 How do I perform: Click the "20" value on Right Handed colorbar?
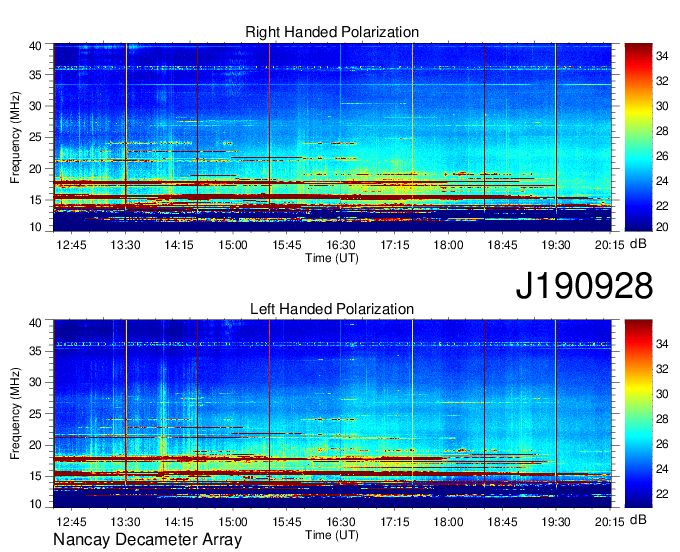[662, 227]
